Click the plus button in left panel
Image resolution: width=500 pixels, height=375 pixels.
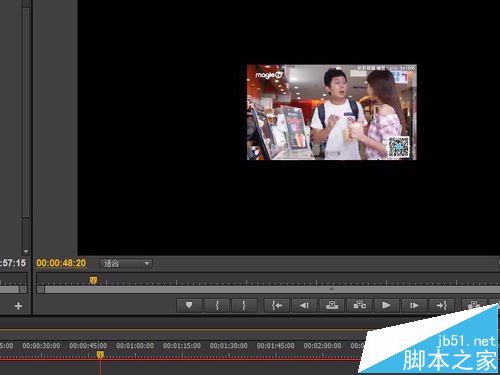(18, 306)
